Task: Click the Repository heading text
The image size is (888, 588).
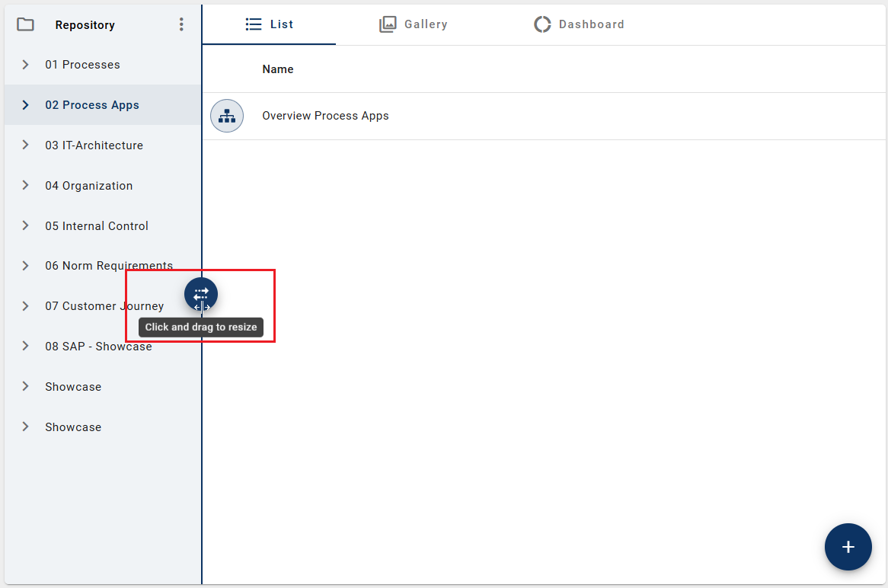Action: tap(85, 25)
